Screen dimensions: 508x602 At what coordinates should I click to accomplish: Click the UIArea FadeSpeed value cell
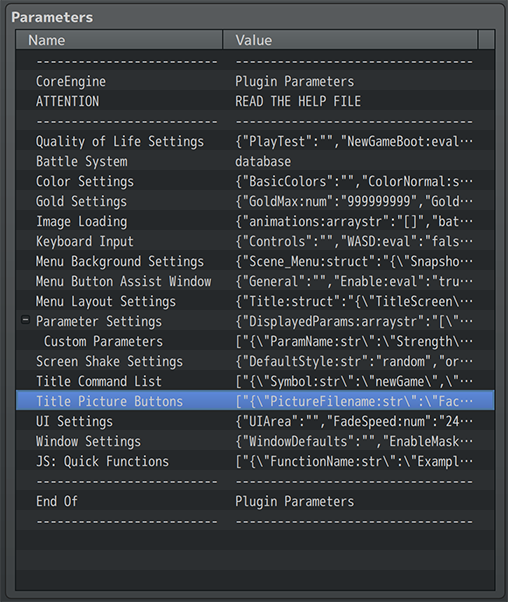coord(354,421)
